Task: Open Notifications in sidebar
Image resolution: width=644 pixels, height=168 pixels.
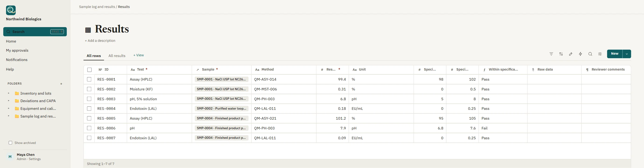Action: point(17,60)
